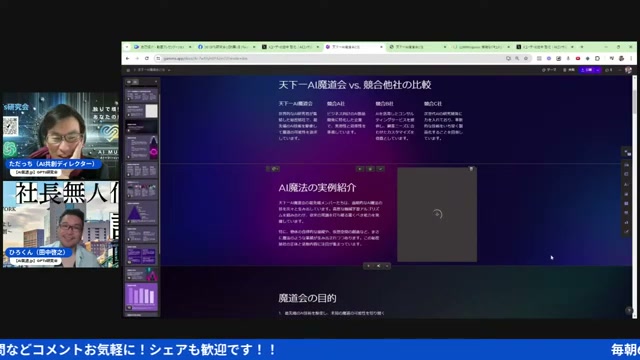Click the red YouTube-style extension icon
640x360 pixels.
[578, 58]
